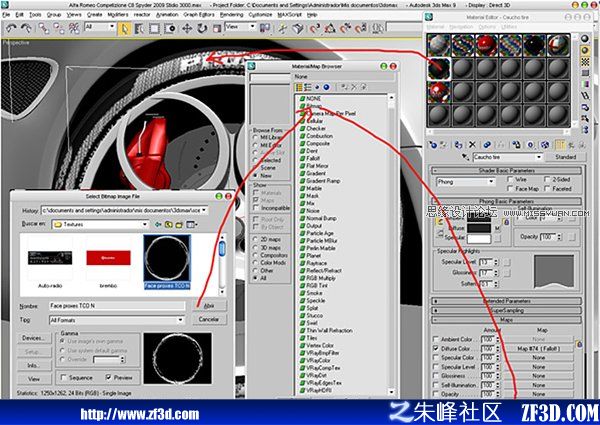Enable the Wire checkbox

coord(510,179)
